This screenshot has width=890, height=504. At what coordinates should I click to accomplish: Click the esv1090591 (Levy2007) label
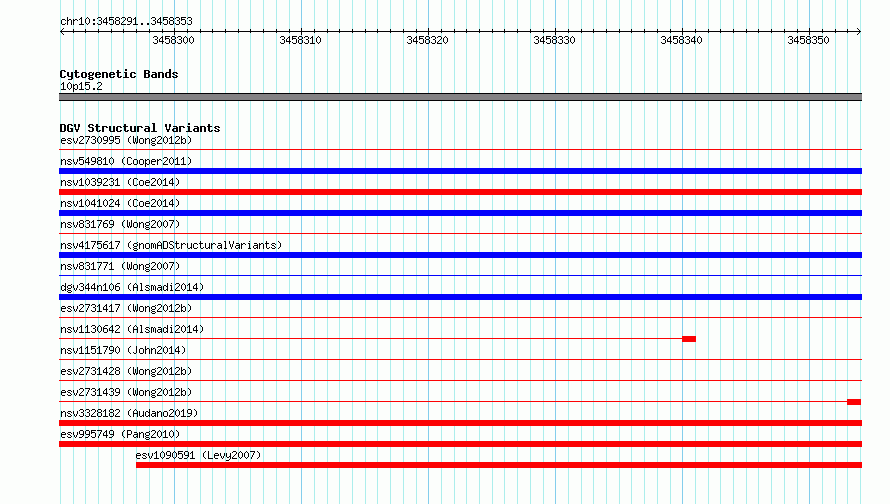point(198,455)
